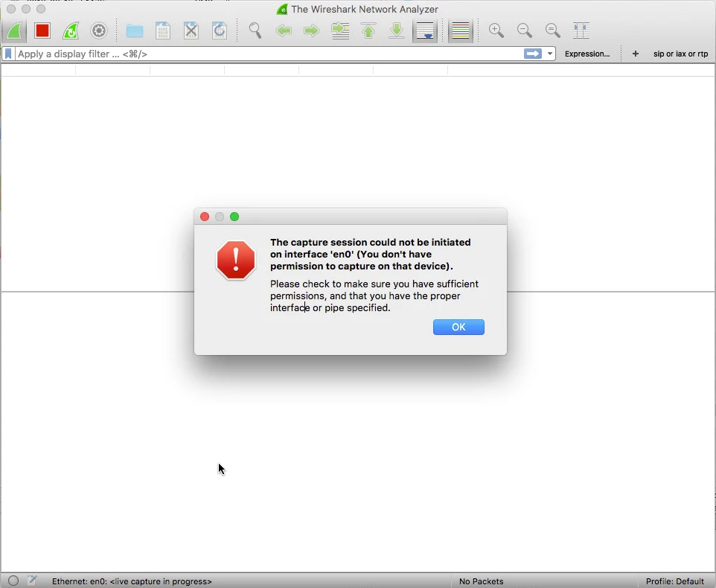Open display filter history dropdown
Image resolution: width=716 pixels, height=588 pixels.
point(550,54)
